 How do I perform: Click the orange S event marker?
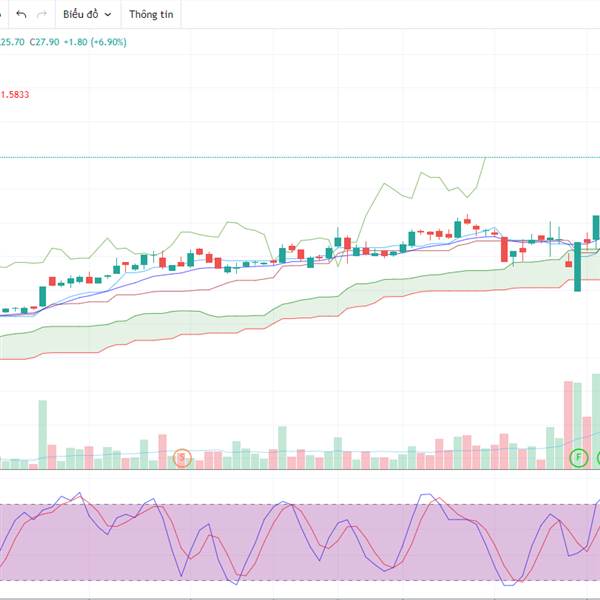pyautogui.click(x=182, y=458)
